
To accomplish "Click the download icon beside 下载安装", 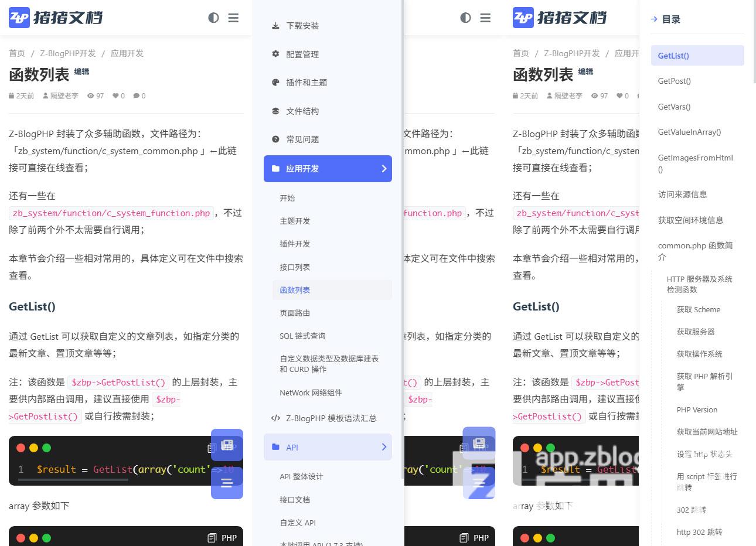I will tap(275, 26).
